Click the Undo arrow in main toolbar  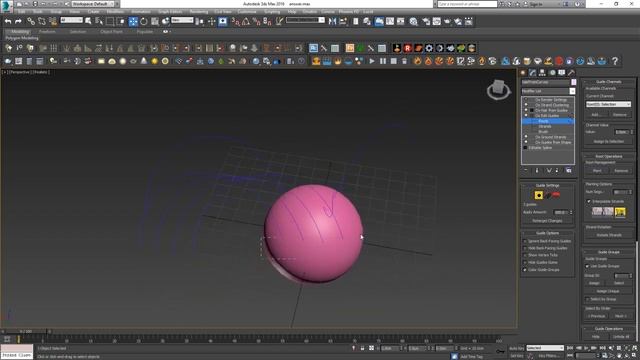tap(8, 21)
